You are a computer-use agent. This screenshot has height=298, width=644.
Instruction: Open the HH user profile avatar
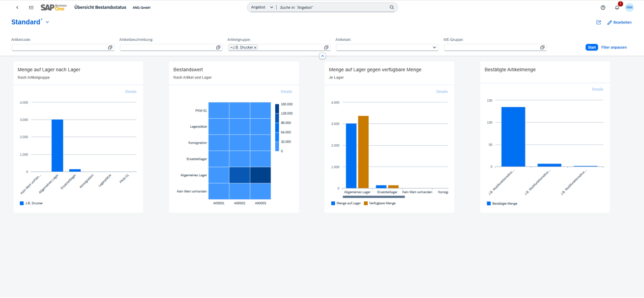pyautogui.click(x=629, y=8)
